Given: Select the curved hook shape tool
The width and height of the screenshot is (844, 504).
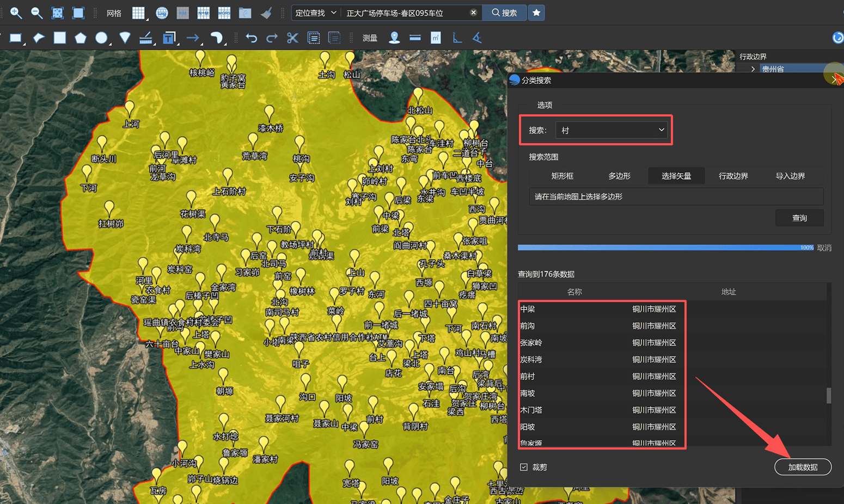Looking at the screenshot, I should click(x=217, y=38).
